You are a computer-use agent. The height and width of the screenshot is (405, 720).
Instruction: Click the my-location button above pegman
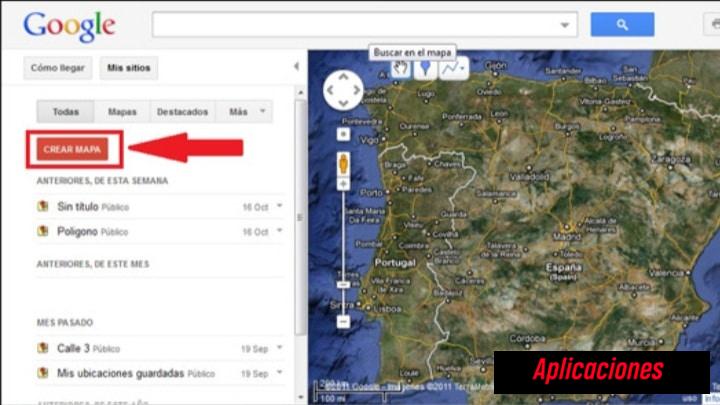click(x=343, y=135)
